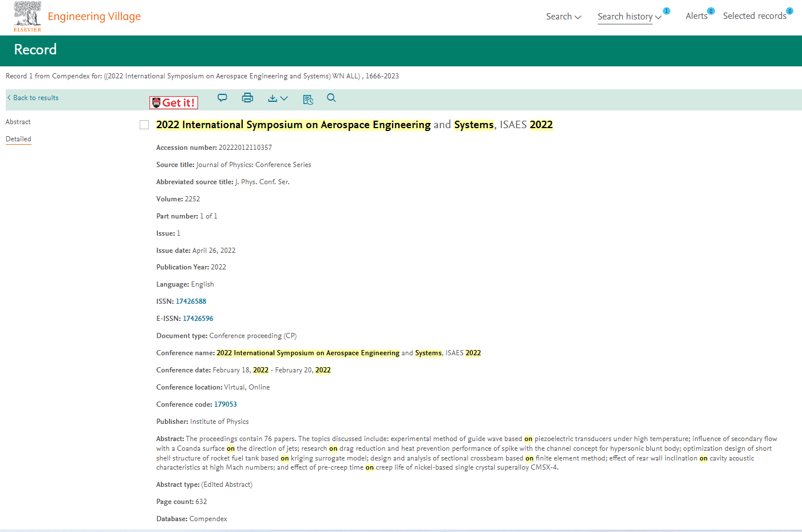Click the magnifying glass search icon

pyautogui.click(x=331, y=98)
